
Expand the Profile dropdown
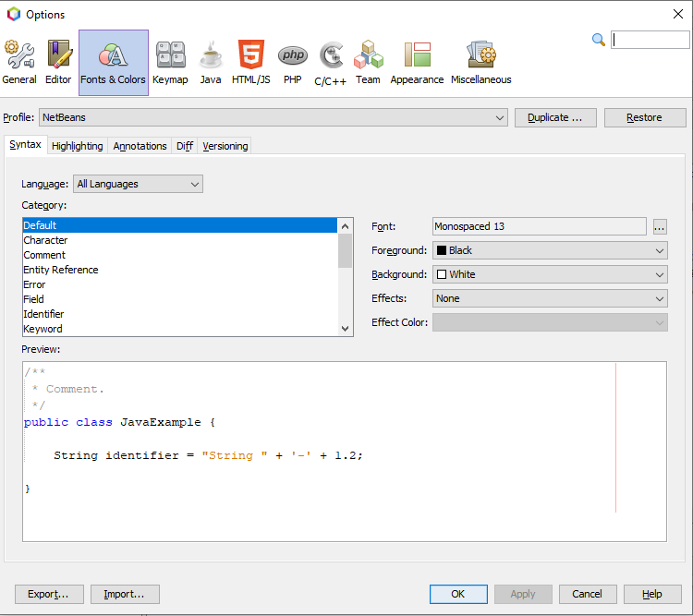pos(274,117)
